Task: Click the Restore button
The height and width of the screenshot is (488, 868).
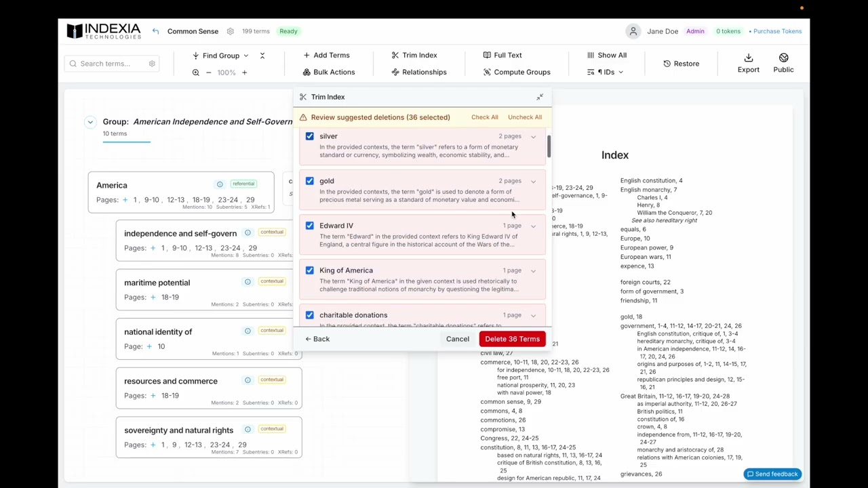Action: (x=682, y=64)
